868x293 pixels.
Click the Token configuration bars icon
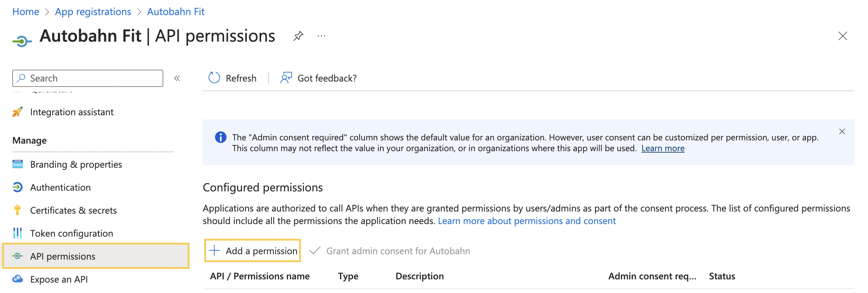pos(17,233)
